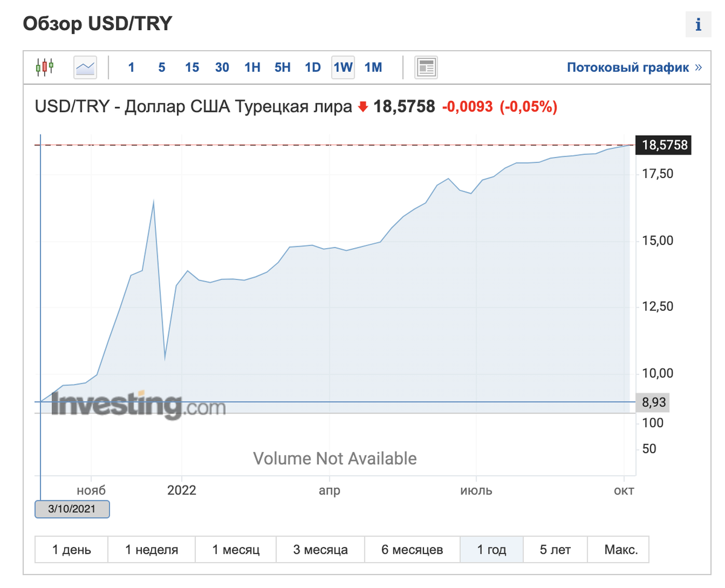Choose the 1D interval
The image size is (725, 588).
tap(312, 67)
